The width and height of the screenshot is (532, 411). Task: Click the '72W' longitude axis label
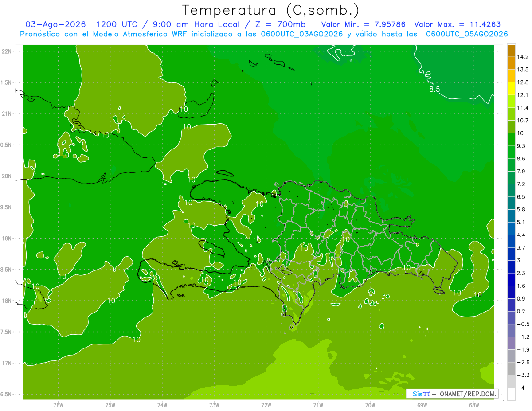coord(266,405)
